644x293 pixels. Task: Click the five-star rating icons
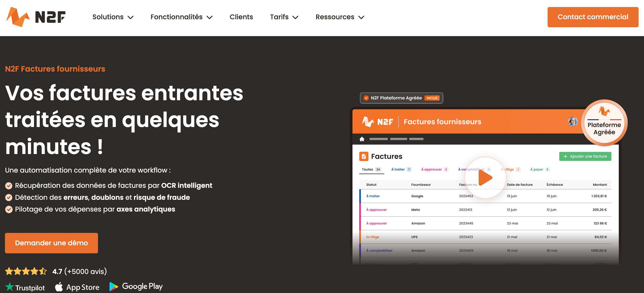coord(26,271)
